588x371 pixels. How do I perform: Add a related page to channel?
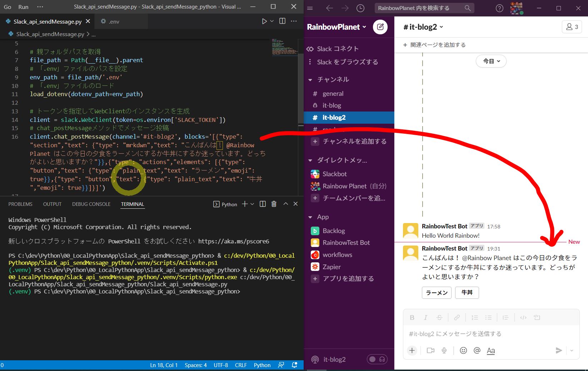pyautogui.click(x=434, y=45)
